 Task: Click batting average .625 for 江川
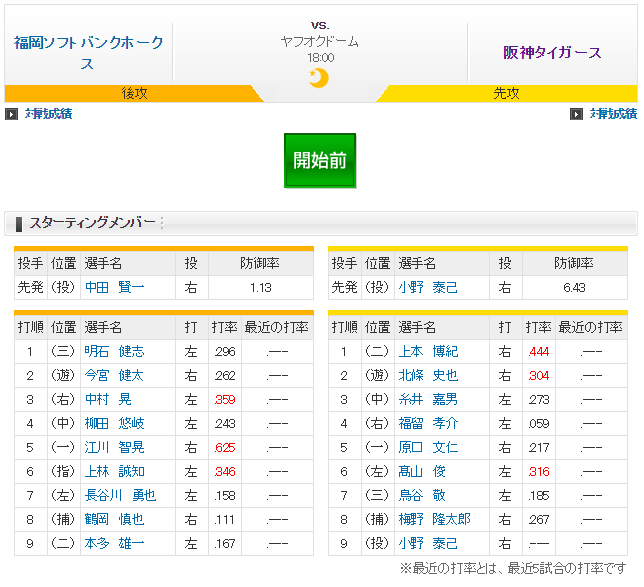[x=225, y=448]
